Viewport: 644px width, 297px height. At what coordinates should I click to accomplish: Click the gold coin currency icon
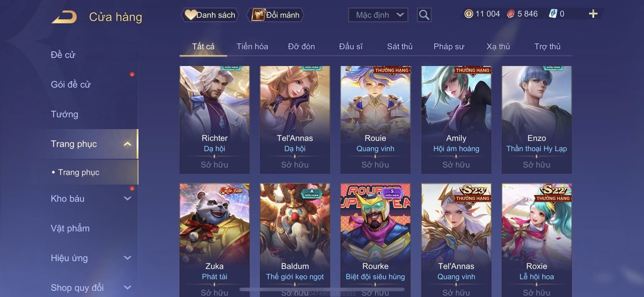469,14
